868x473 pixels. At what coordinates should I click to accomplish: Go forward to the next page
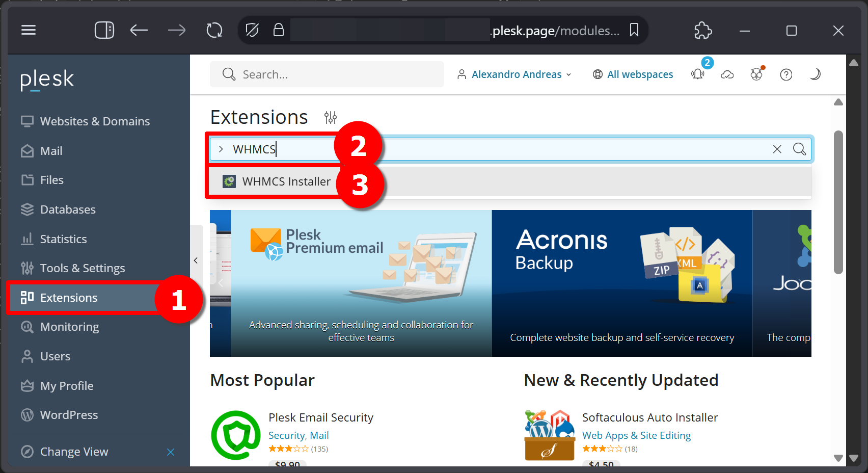(177, 30)
